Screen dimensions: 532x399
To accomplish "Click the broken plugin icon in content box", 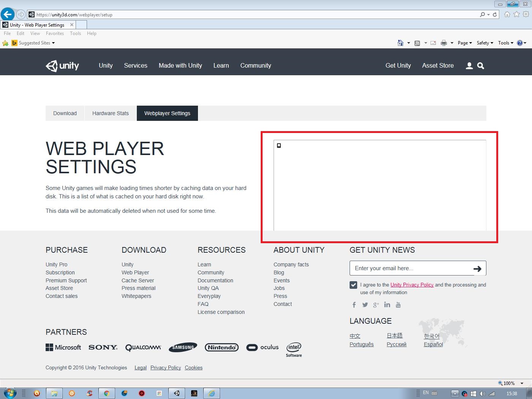I will (x=279, y=146).
